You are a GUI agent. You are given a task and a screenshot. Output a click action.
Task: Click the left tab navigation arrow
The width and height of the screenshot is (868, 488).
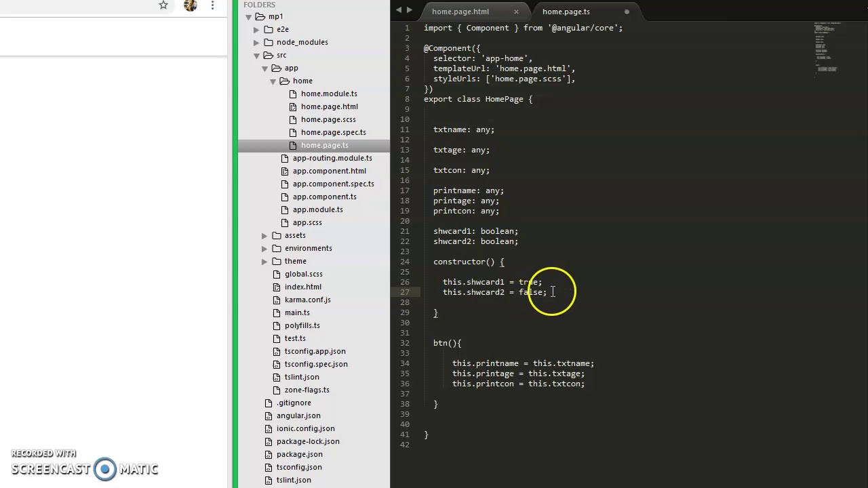click(x=399, y=10)
